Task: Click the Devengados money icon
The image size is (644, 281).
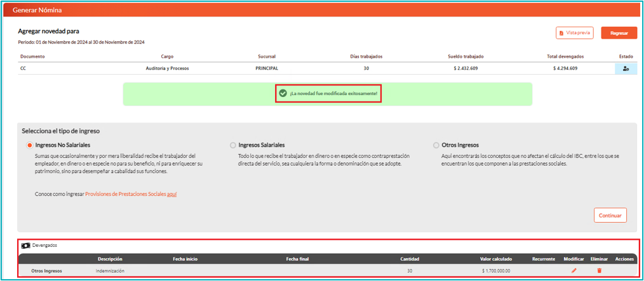Action: [x=25, y=245]
